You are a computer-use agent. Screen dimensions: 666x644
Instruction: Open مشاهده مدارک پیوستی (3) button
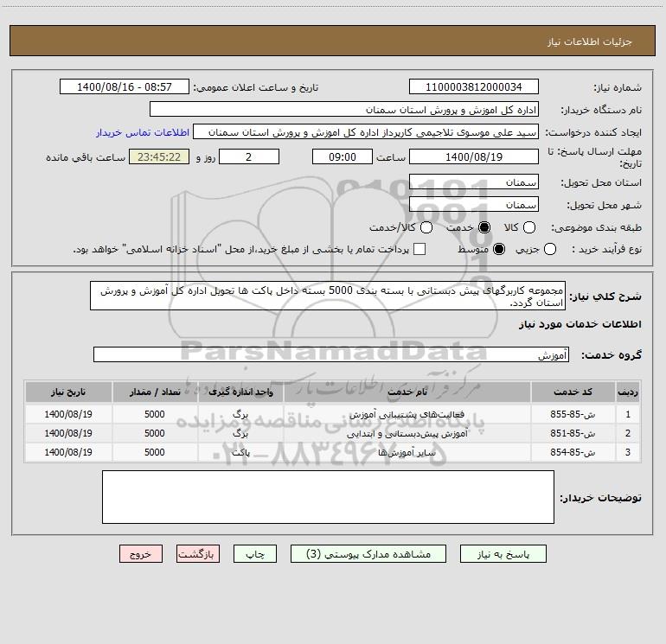368,554
